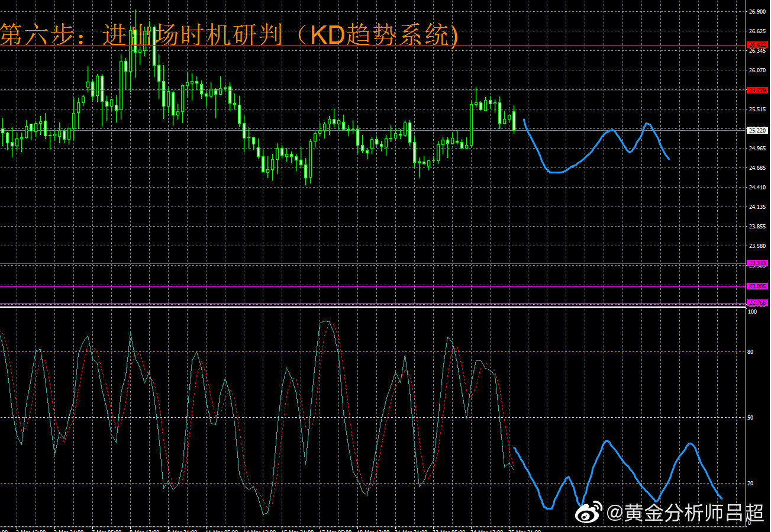Click the @黄金分析师吕超 watermark text

pyautogui.click(x=686, y=513)
